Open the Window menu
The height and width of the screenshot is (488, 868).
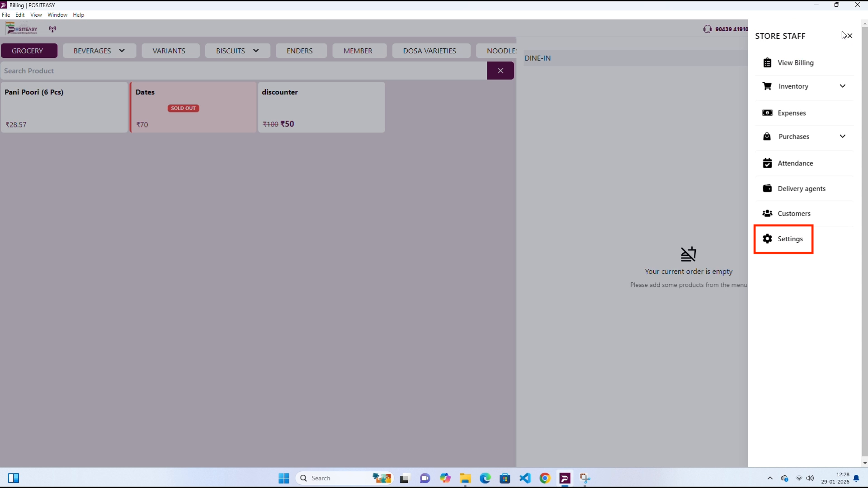pyautogui.click(x=57, y=14)
